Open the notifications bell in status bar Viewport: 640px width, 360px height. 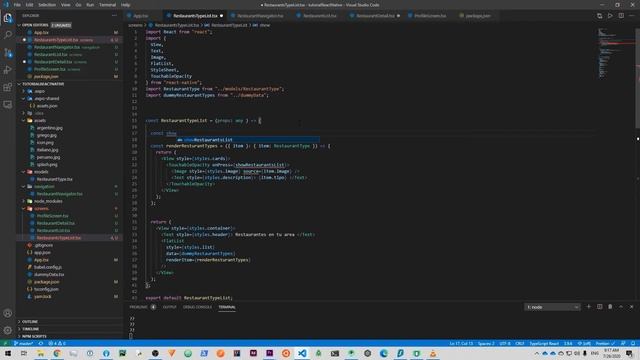point(633,343)
